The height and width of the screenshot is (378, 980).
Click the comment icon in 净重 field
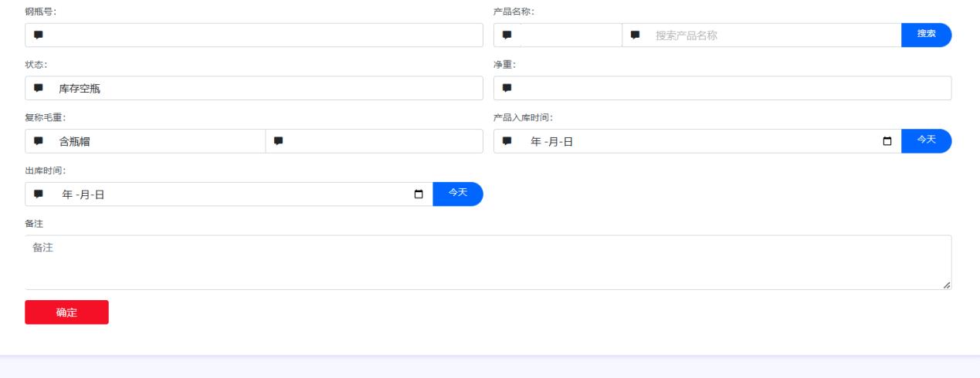click(507, 88)
